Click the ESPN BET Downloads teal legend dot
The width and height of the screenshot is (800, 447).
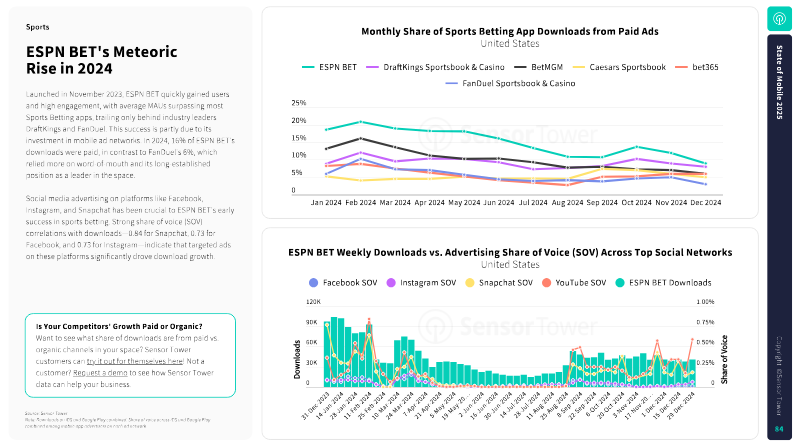[x=620, y=283]
